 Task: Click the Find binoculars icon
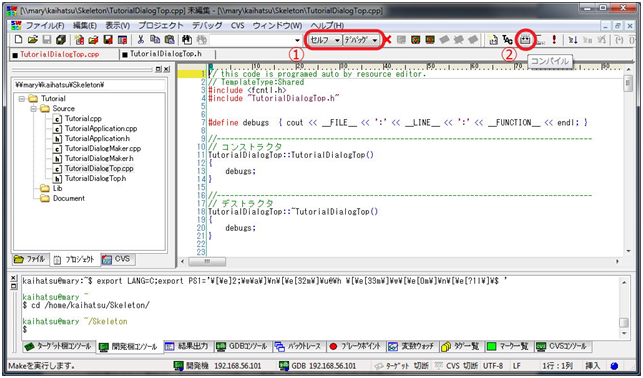tap(187, 40)
